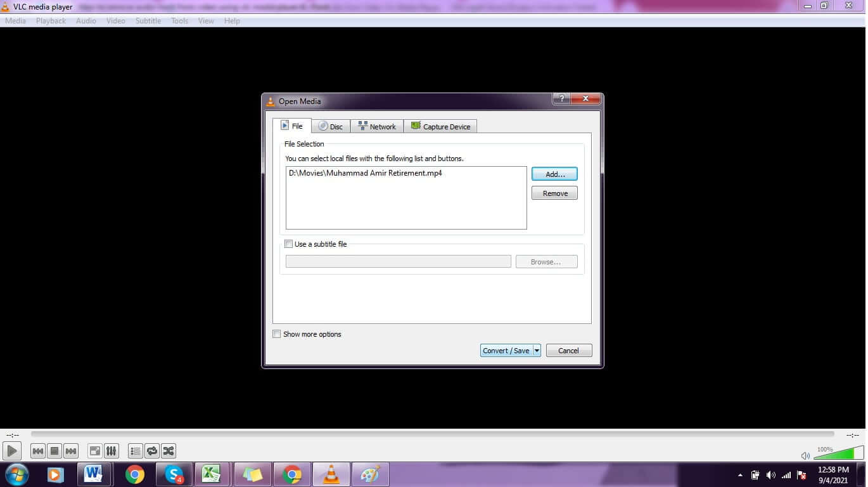
Task: Click the disabled subtitle Browse... button
Action: 547,261
